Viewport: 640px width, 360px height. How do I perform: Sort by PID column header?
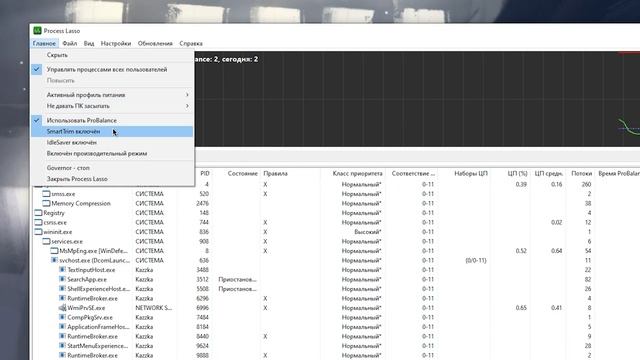205,173
